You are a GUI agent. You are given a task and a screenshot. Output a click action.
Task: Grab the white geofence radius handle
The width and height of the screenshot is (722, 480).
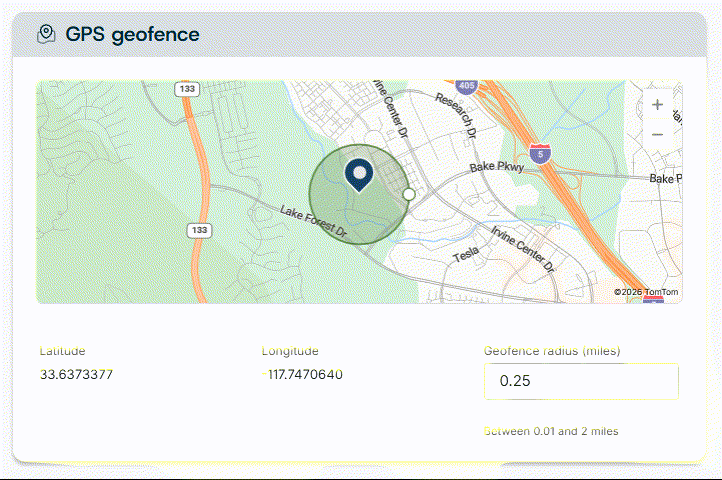[x=408, y=194]
